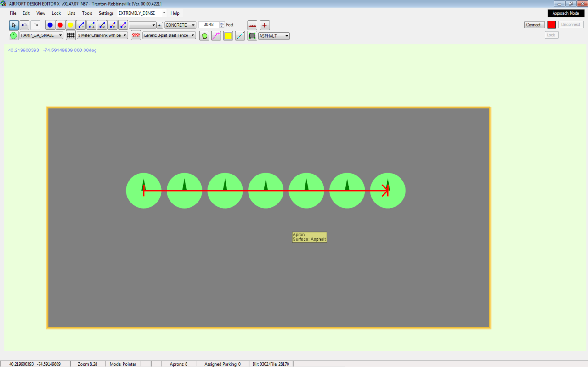
Task: Open the File menu
Action: [x=13, y=13]
